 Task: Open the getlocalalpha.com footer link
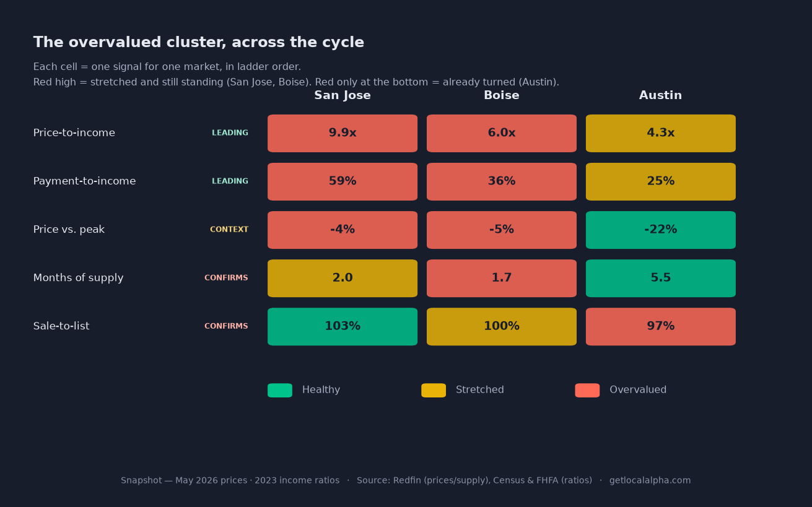(650, 480)
